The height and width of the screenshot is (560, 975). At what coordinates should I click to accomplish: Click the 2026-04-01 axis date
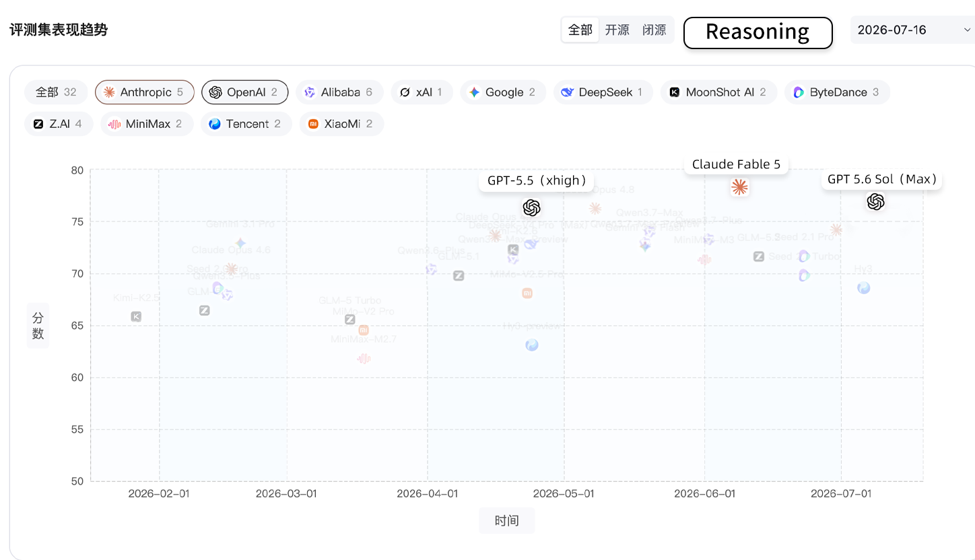point(428,493)
